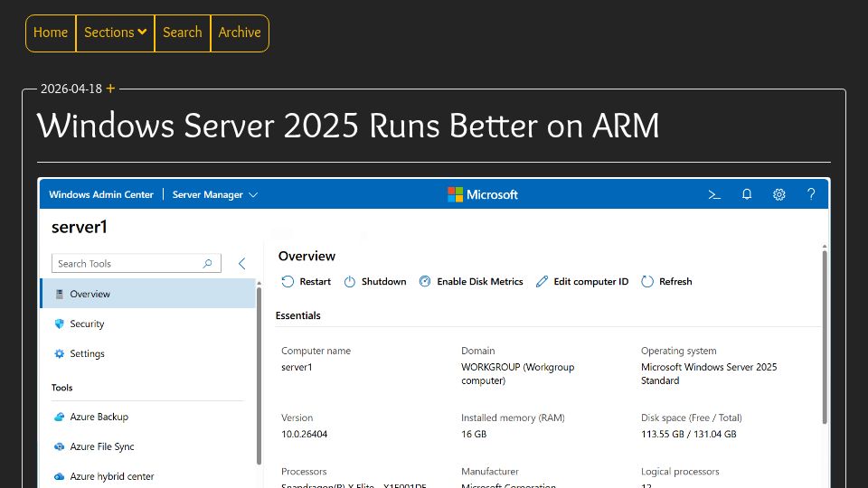Open the help question mark icon

tap(811, 194)
